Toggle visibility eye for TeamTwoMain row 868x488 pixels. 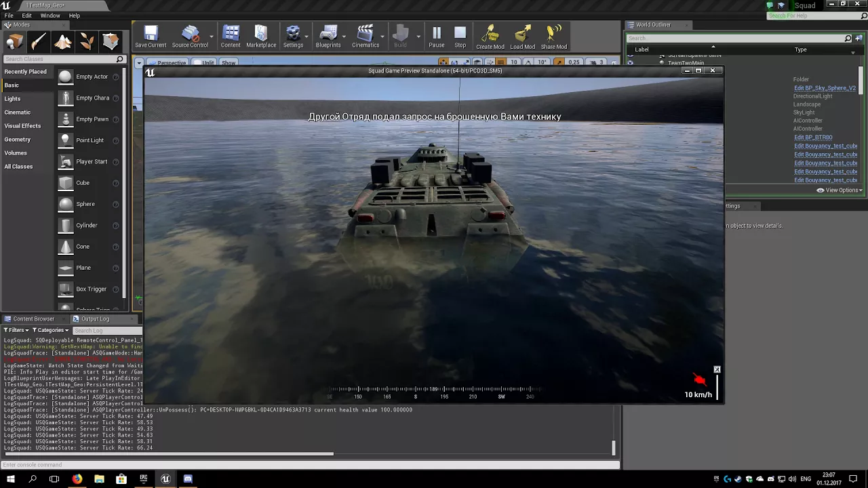pyautogui.click(x=630, y=63)
